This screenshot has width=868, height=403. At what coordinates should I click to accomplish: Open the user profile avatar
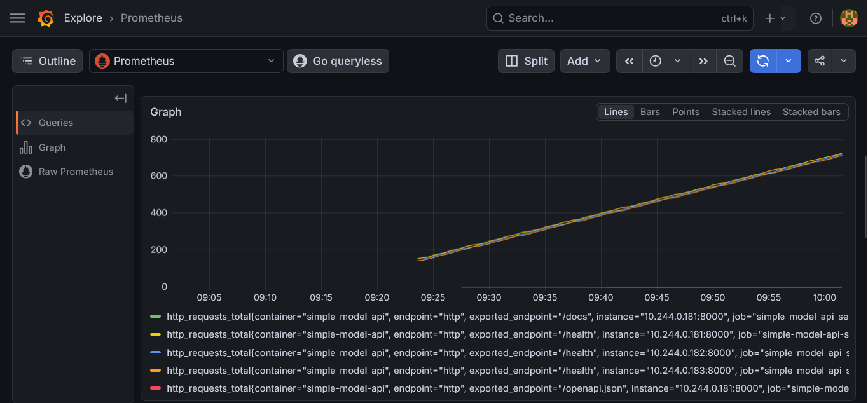(x=849, y=18)
